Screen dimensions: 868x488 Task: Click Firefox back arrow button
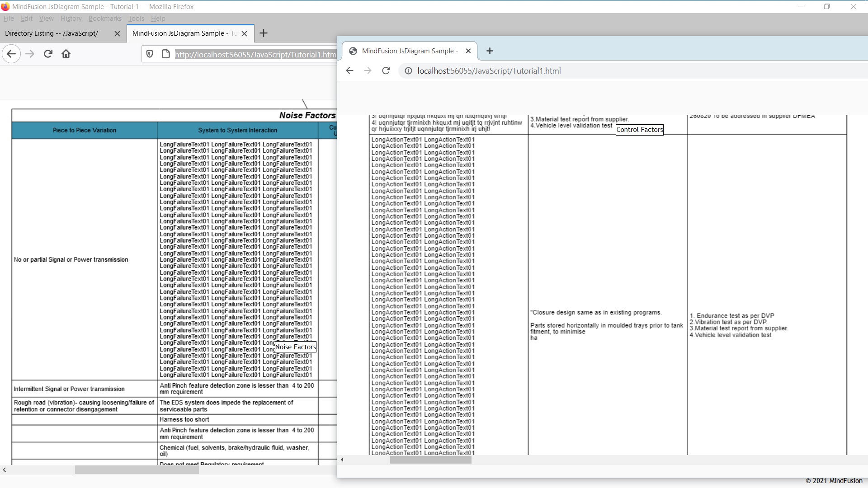pos(11,54)
